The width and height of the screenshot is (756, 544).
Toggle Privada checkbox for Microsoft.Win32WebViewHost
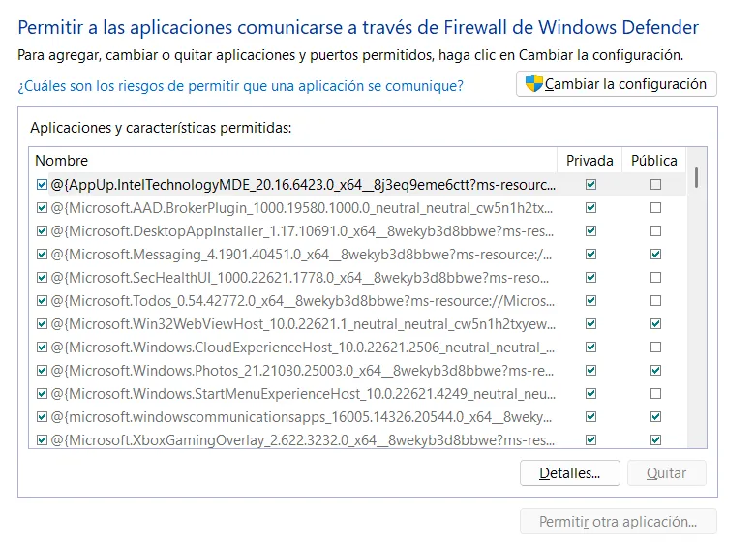(x=590, y=323)
